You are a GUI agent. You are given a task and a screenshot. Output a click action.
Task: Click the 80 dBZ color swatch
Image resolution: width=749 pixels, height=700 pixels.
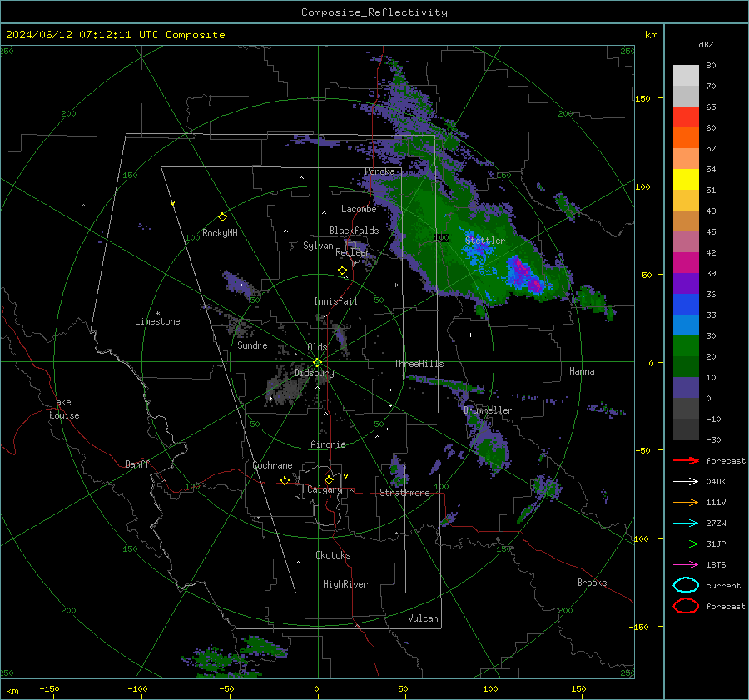tap(686, 75)
